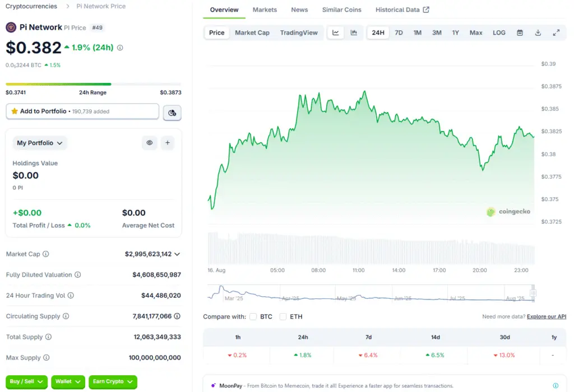Click the Fully Diluted Valuation value $4,608,650,987
Viewport: 574px width, 392px height.
(157, 274)
